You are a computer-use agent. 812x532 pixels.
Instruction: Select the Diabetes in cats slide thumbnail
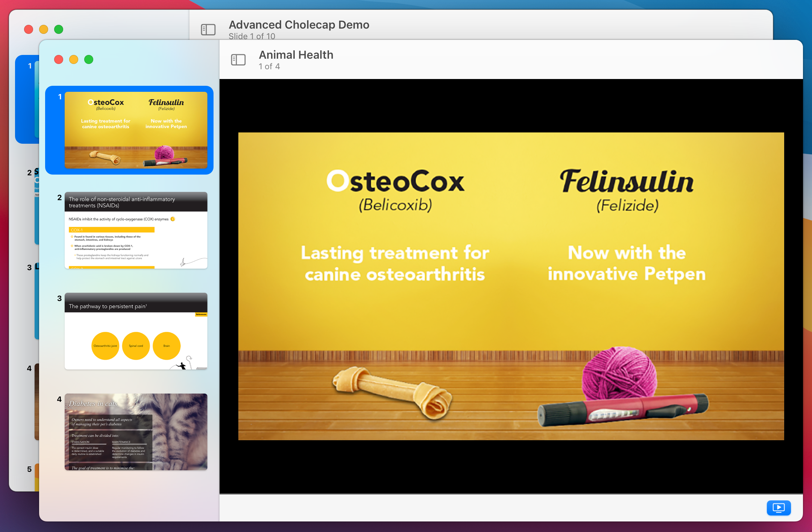coord(136,432)
